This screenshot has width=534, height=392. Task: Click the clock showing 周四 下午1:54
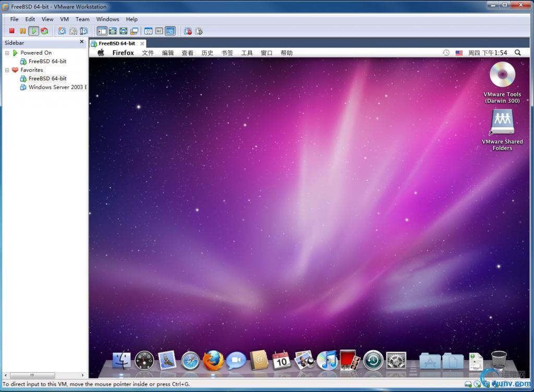(488, 53)
